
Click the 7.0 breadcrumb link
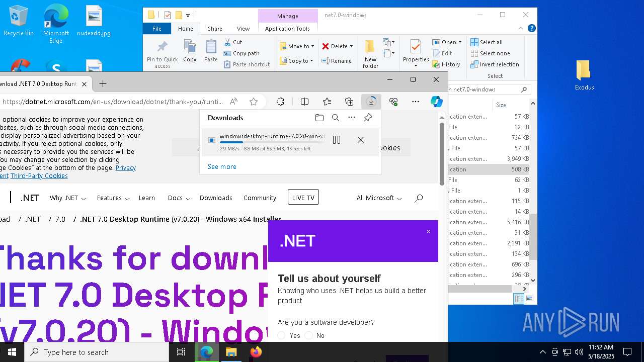click(60, 219)
